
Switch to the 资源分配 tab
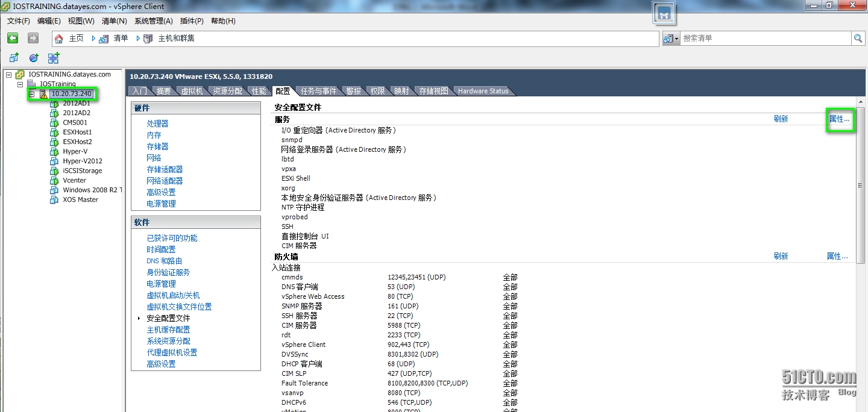(x=228, y=91)
